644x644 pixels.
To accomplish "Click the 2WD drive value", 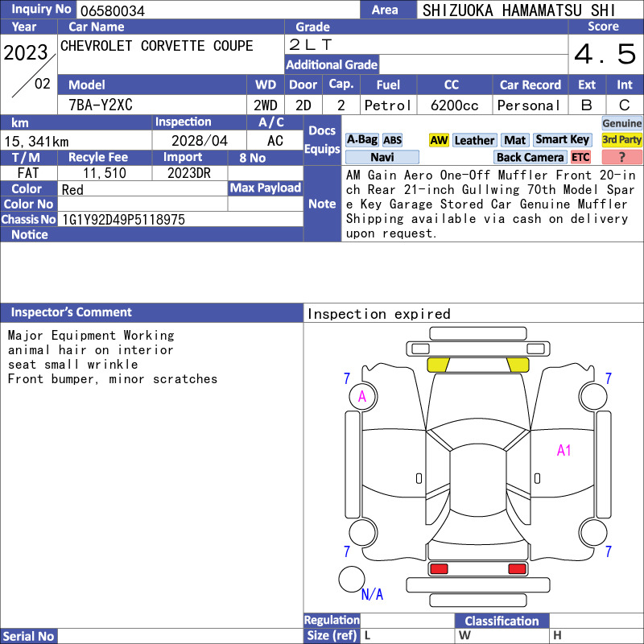I will click(266, 105).
